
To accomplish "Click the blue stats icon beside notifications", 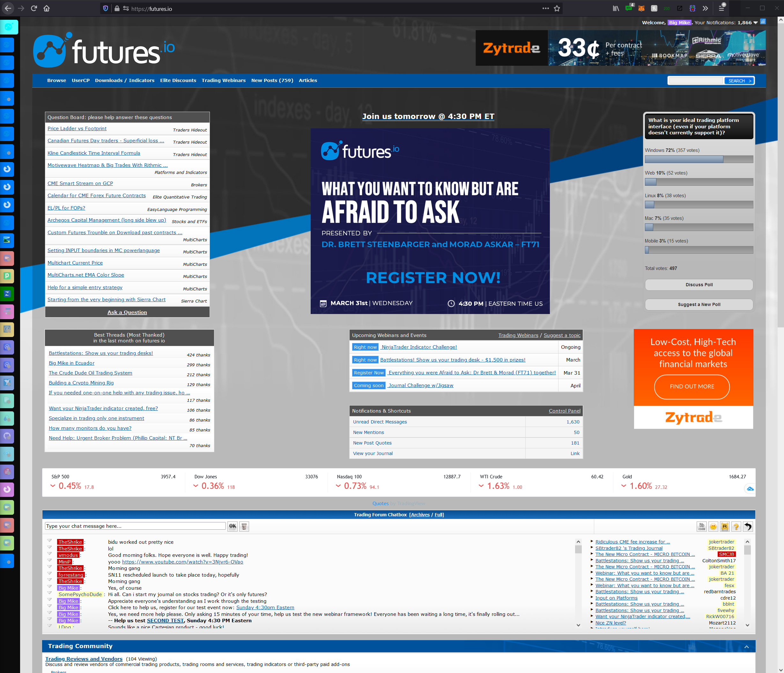I will [x=763, y=22].
